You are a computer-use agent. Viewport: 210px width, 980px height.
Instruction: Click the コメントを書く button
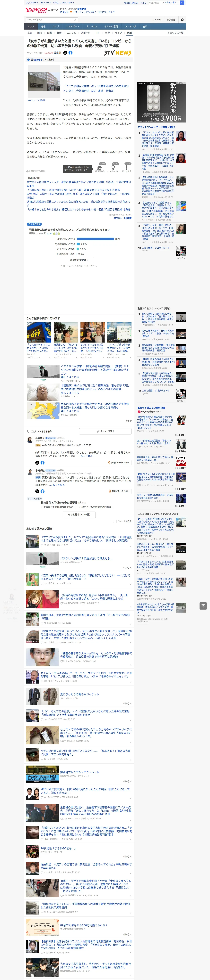click(105, 431)
